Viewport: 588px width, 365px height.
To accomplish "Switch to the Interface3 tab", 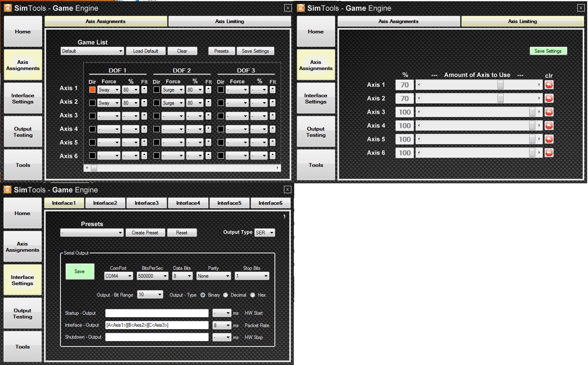I will [x=146, y=203].
